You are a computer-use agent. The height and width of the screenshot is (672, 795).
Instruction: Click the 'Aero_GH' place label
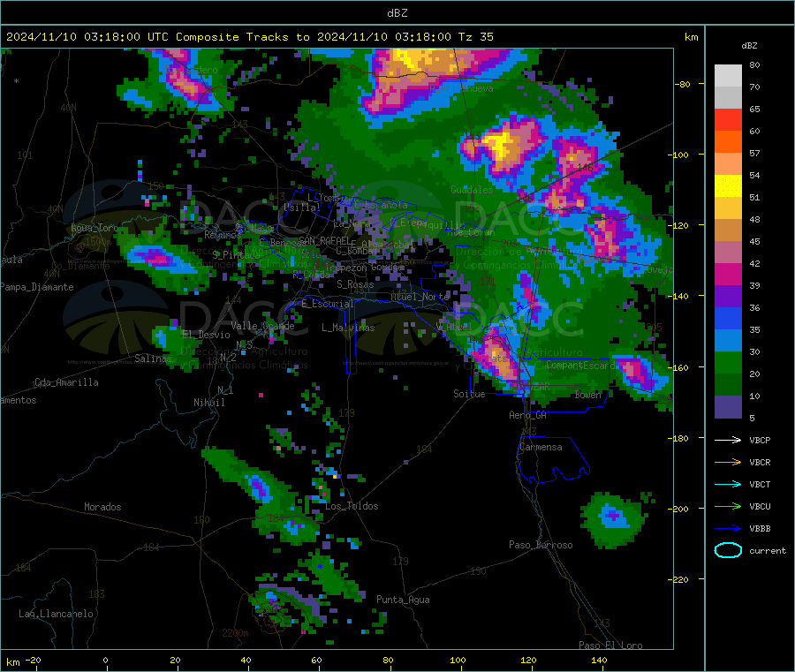click(x=527, y=415)
